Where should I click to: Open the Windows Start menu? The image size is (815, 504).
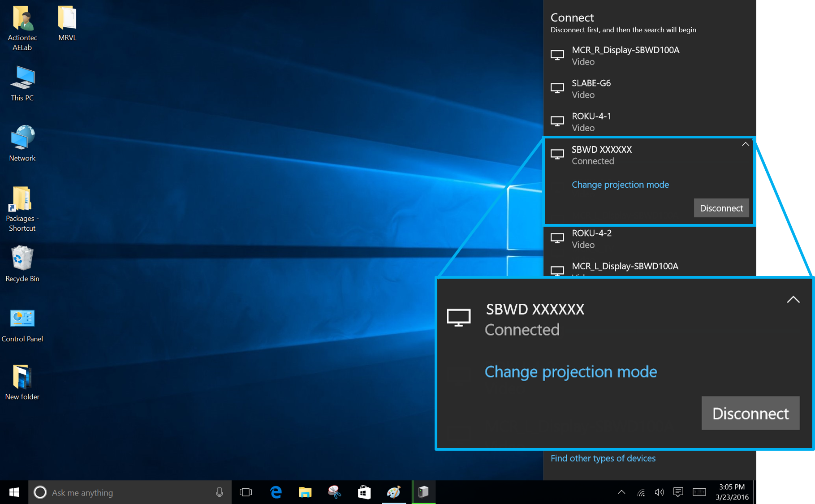pos(14,492)
